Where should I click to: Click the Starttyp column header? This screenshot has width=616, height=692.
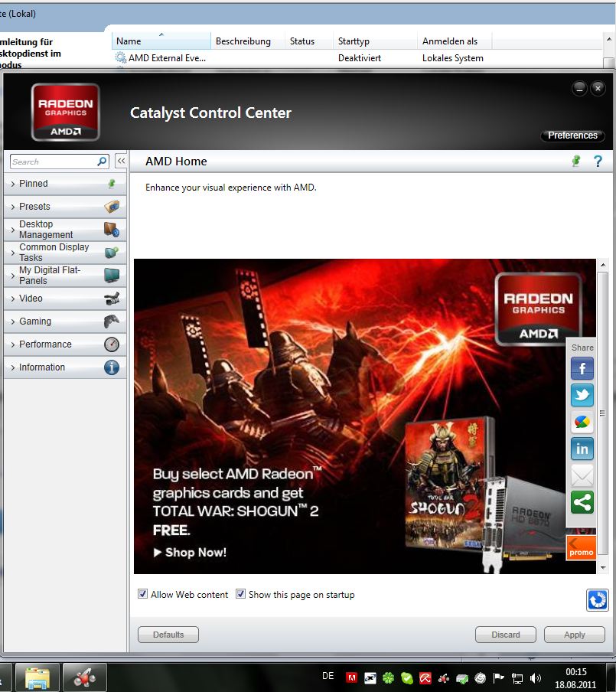tap(375, 41)
